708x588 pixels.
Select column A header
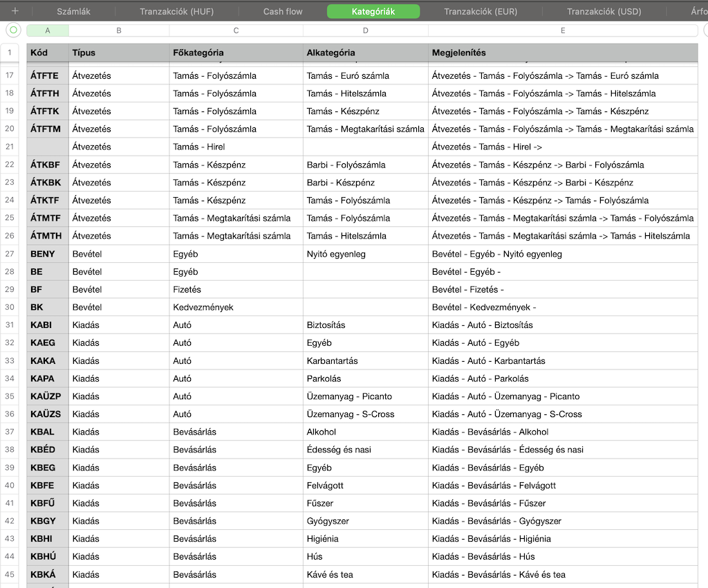pos(48,30)
